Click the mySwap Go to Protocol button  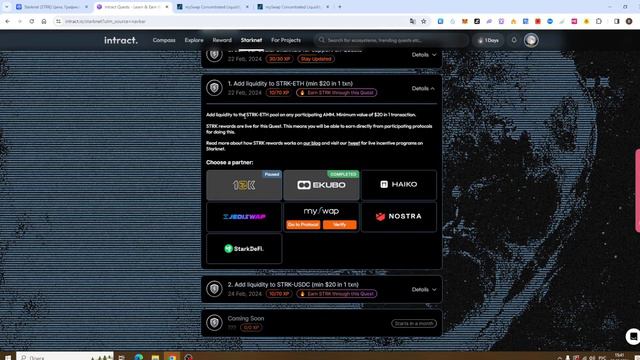(x=303, y=225)
